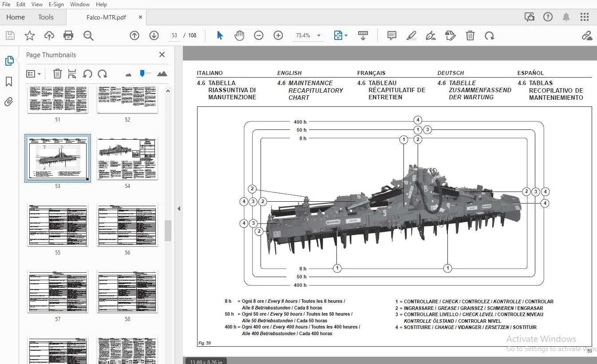Select page 51 thumbnail
The width and height of the screenshot is (597, 364).
[58, 100]
